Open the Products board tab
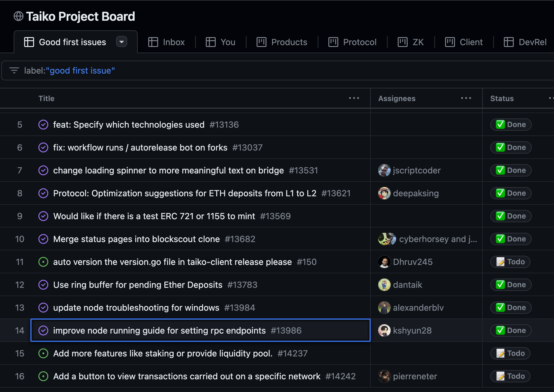Screen dimensions: 554x392 pyautogui.click(x=282, y=42)
